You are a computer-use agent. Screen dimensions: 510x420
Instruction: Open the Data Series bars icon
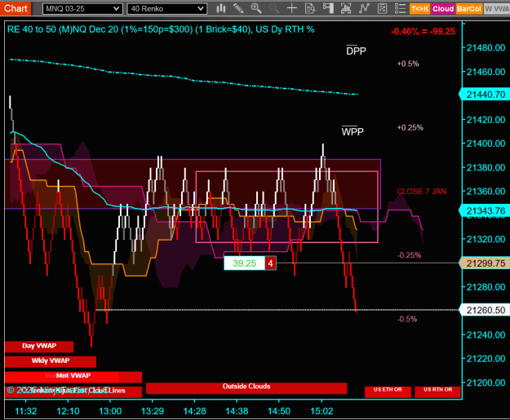[346, 8]
